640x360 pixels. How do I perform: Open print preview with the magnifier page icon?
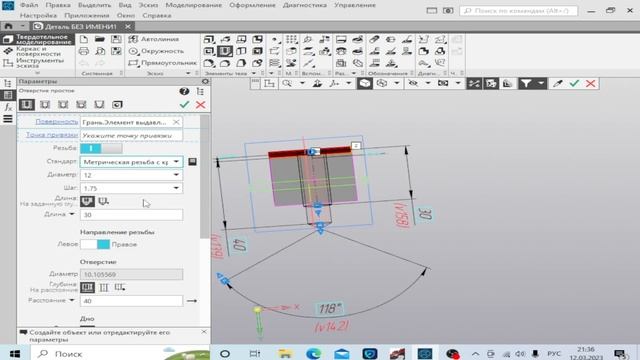tap(100, 51)
